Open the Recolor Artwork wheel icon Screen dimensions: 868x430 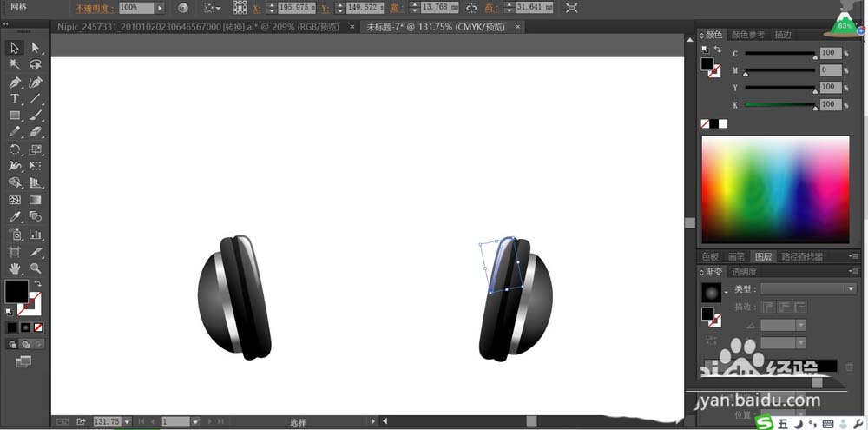[183, 8]
